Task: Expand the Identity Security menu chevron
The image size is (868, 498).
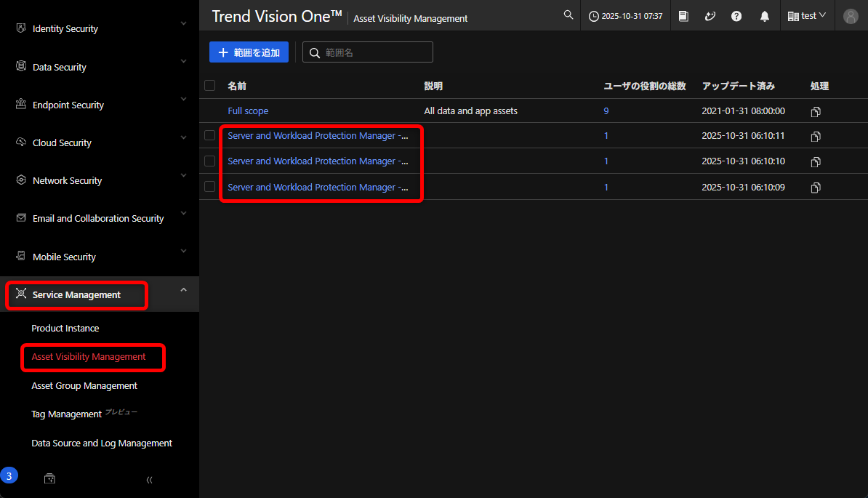Action: tap(183, 23)
